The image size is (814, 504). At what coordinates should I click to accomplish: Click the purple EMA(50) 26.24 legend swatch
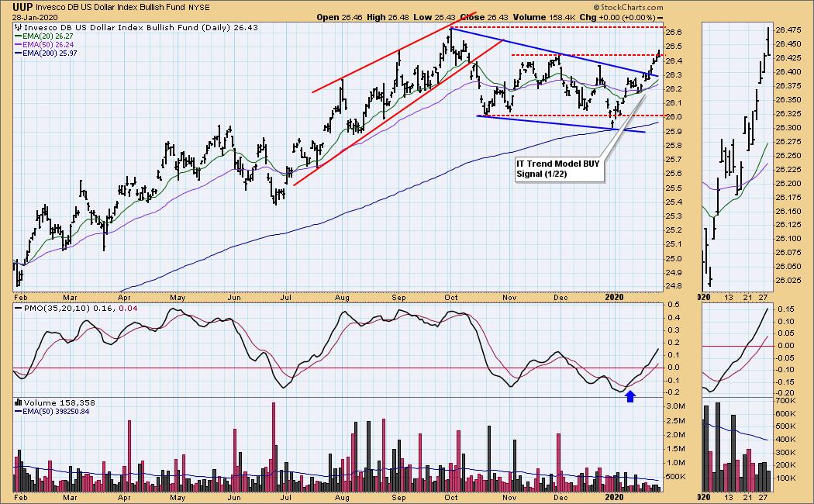(18, 45)
